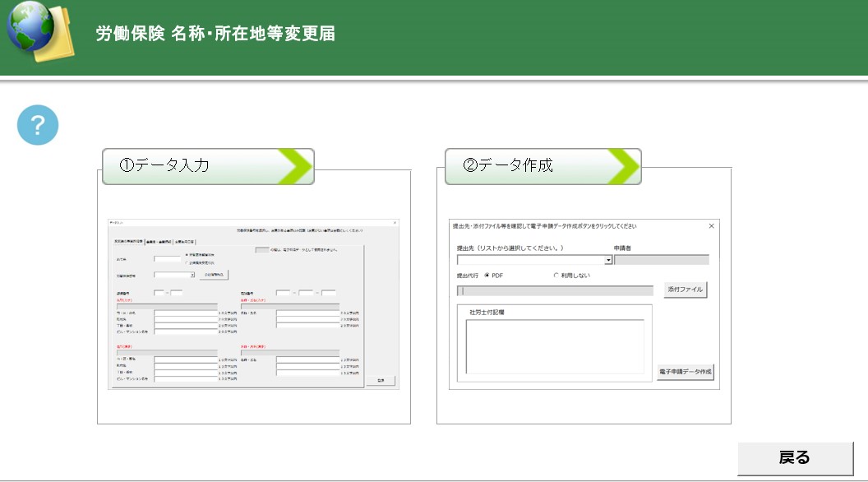Click the globe and folder logo icon
868x482 pixels.
[x=40, y=31]
